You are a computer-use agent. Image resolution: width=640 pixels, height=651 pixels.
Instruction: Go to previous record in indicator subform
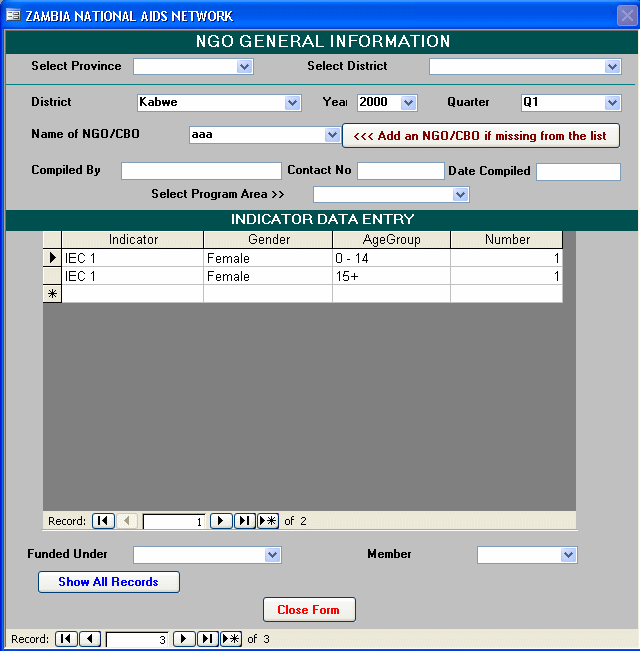[x=127, y=521]
